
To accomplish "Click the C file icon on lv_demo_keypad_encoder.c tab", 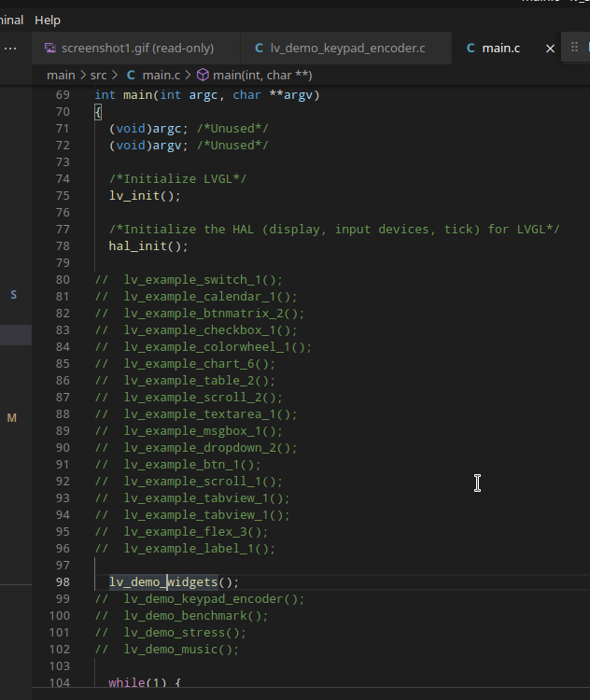I will click(x=259, y=48).
